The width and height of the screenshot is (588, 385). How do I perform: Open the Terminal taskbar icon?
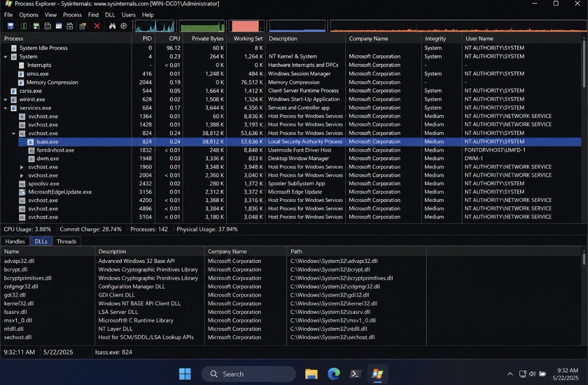pyautogui.click(x=356, y=374)
